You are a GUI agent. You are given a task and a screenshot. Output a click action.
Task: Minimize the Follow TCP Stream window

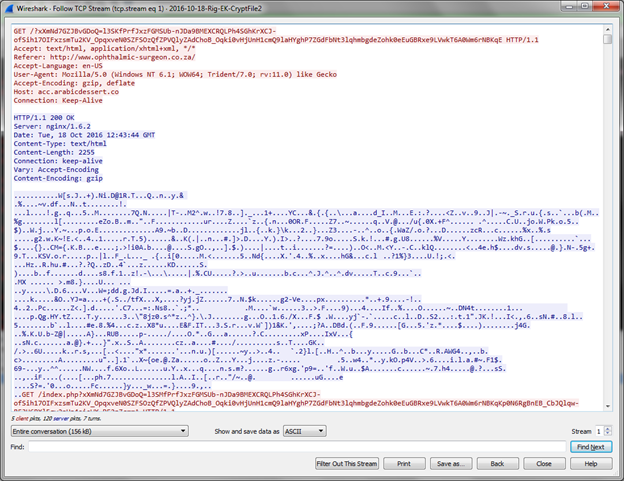[x=569, y=6]
